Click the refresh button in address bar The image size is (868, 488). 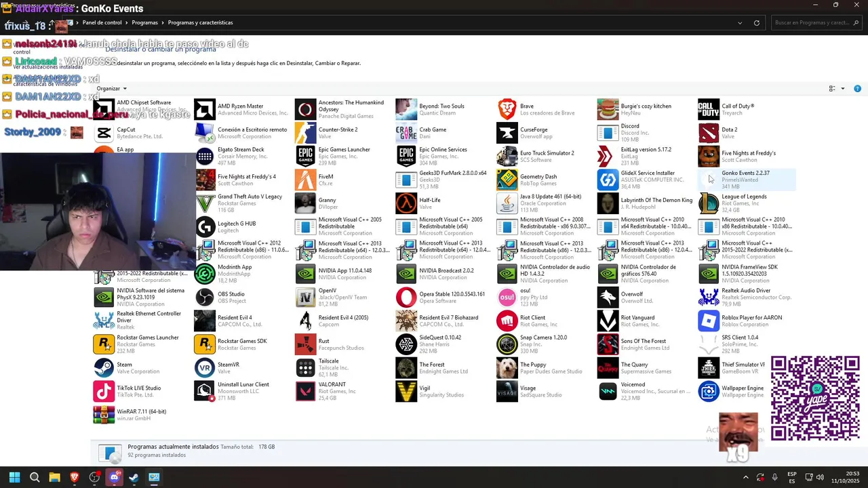coord(757,22)
